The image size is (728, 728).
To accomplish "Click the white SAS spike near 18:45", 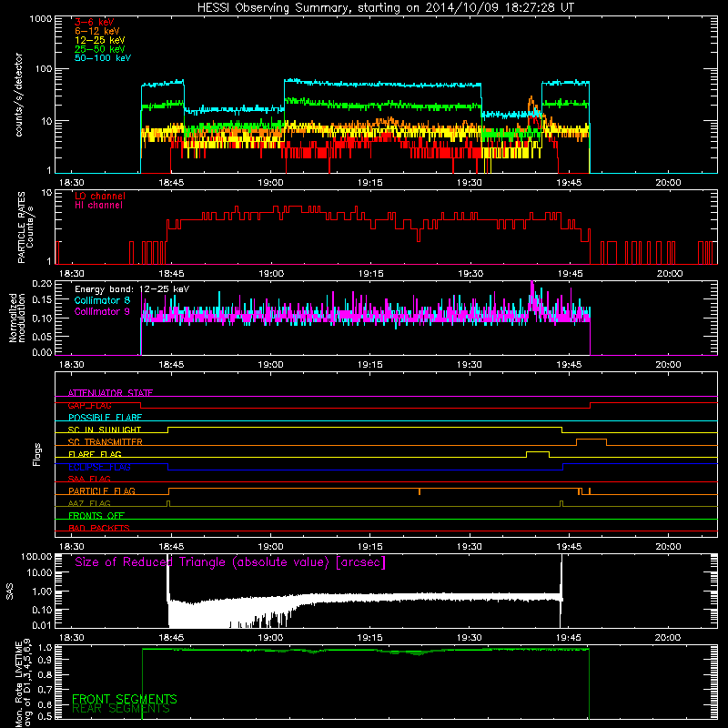I will pyautogui.click(x=167, y=576).
